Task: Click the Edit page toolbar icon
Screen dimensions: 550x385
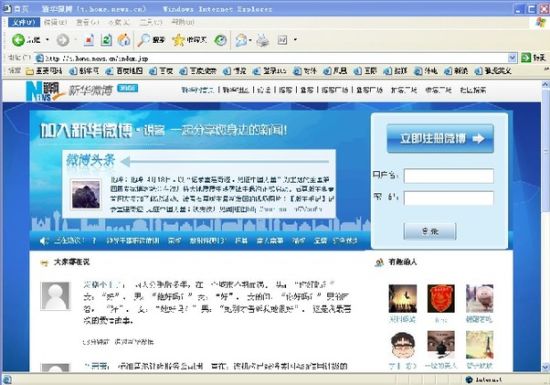Action: 282,40
